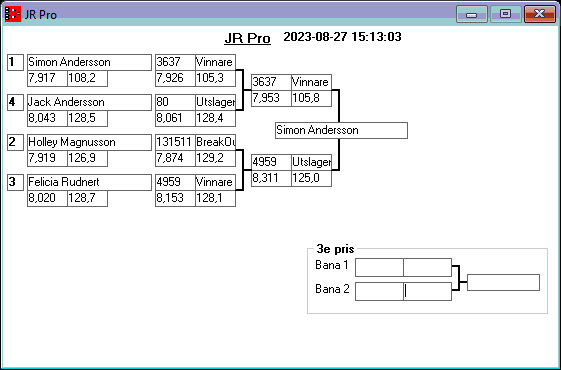Minimize the JR Pro window

click(x=472, y=14)
